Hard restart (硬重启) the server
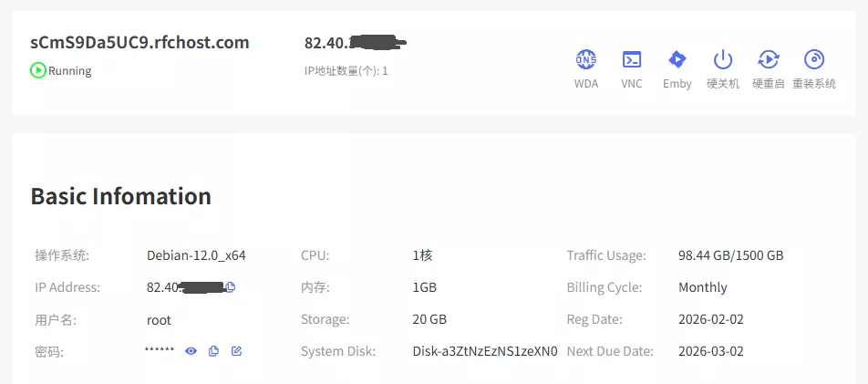Image resolution: width=868 pixels, height=384 pixels. (x=769, y=60)
